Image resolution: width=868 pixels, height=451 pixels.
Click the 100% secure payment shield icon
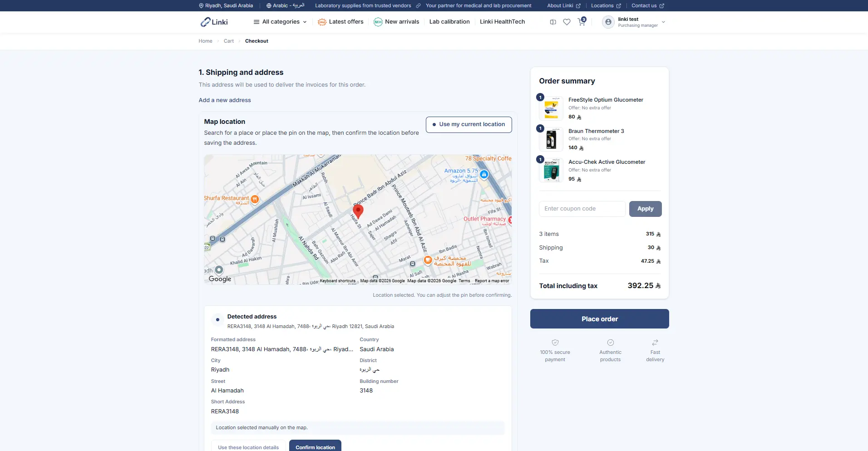pos(555,343)
